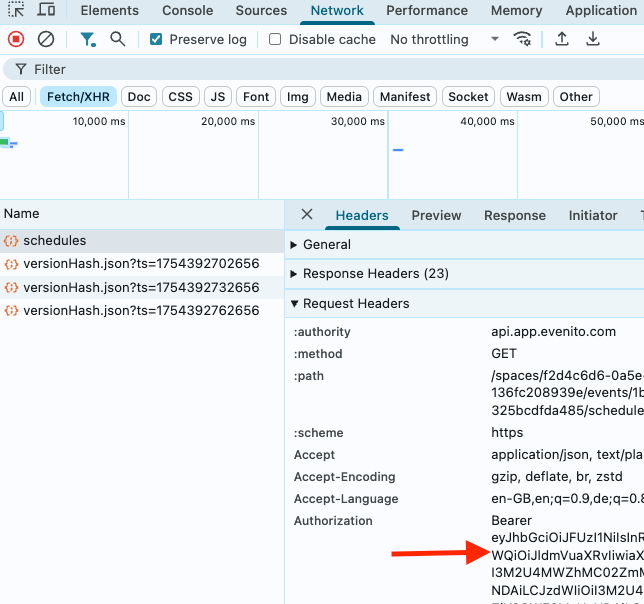
Task: Open network search with magnifier icon
Action: coord(118,39)
